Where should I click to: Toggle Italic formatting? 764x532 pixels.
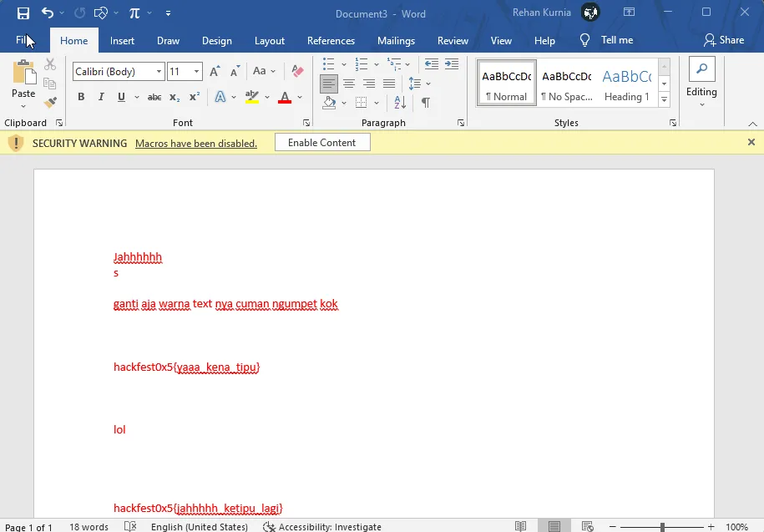click(x=101, y=97)
